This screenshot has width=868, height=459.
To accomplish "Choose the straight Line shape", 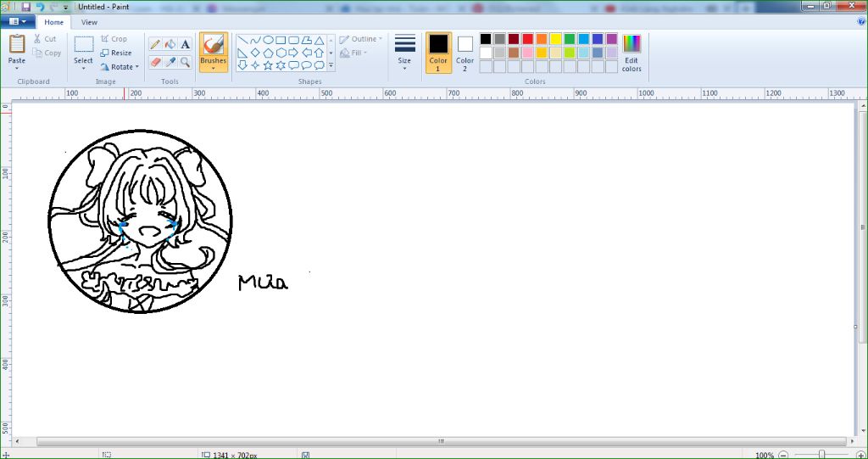I will click(242, 40).
